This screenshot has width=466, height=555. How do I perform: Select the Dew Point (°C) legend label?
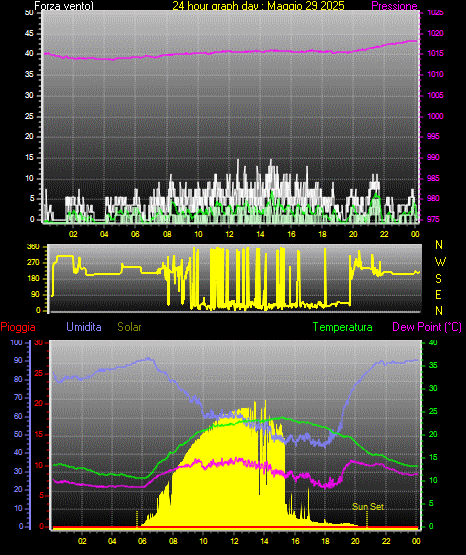(x=427, y=327)
